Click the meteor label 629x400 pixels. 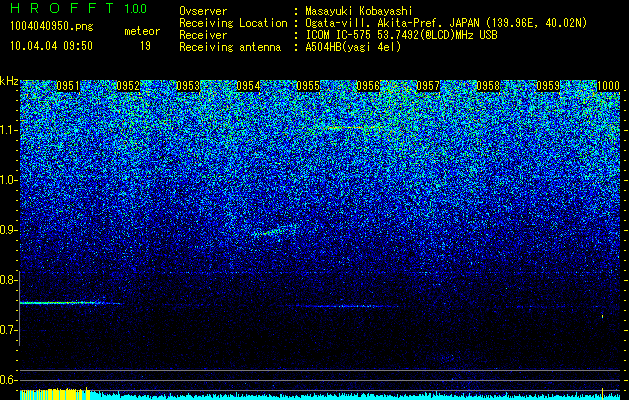pyautogui.click(x=142, y=31)
